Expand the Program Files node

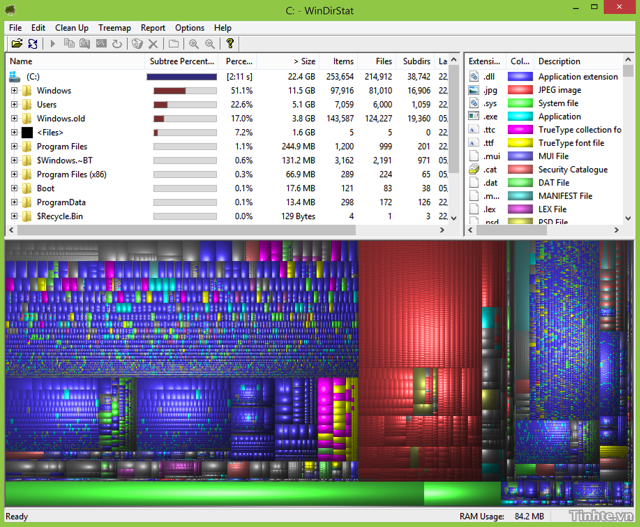tap(14, 146)
